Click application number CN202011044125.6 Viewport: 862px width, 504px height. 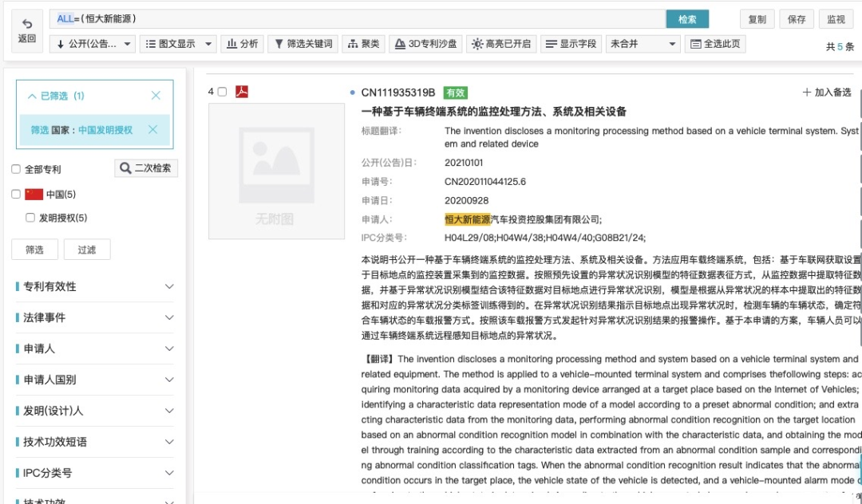tap(485, 182)
